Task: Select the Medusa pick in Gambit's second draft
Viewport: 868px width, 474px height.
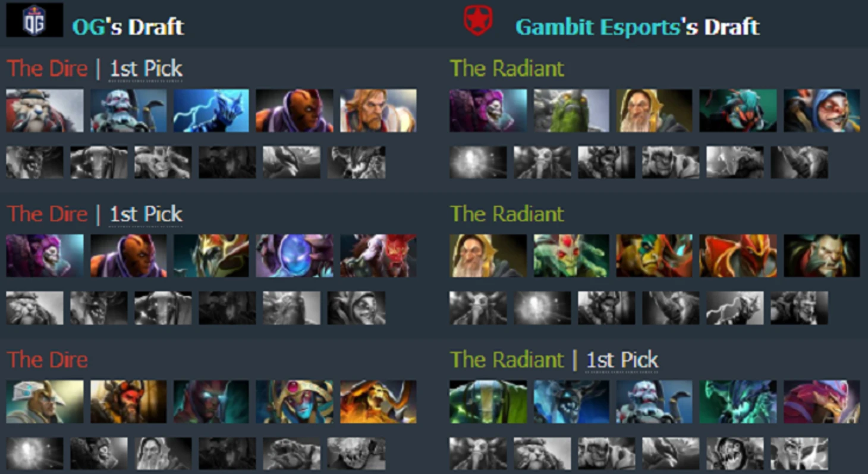Action: pos(571,255)
